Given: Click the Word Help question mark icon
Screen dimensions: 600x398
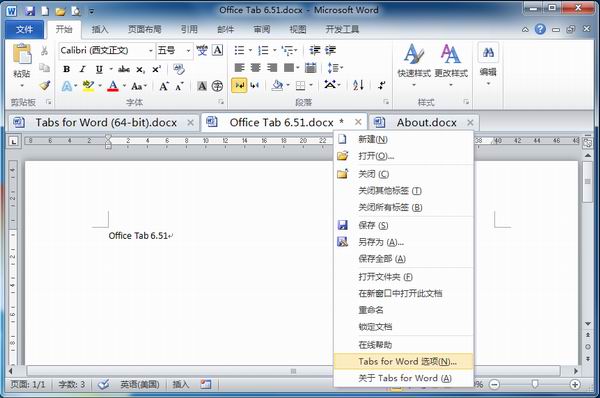Looking at the screenshot, I should tap(540, 29).
